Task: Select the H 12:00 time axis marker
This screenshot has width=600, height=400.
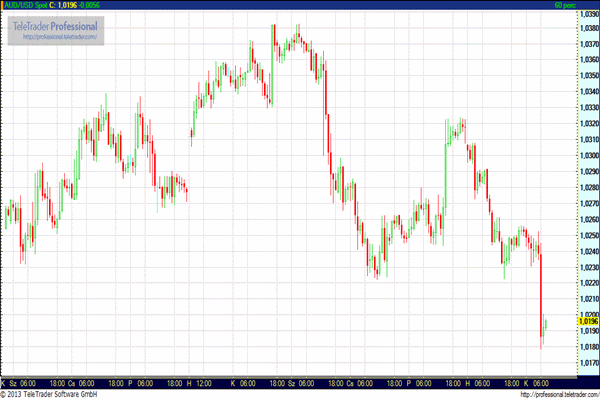Action: pyautogui.click(x=198, y=382)
